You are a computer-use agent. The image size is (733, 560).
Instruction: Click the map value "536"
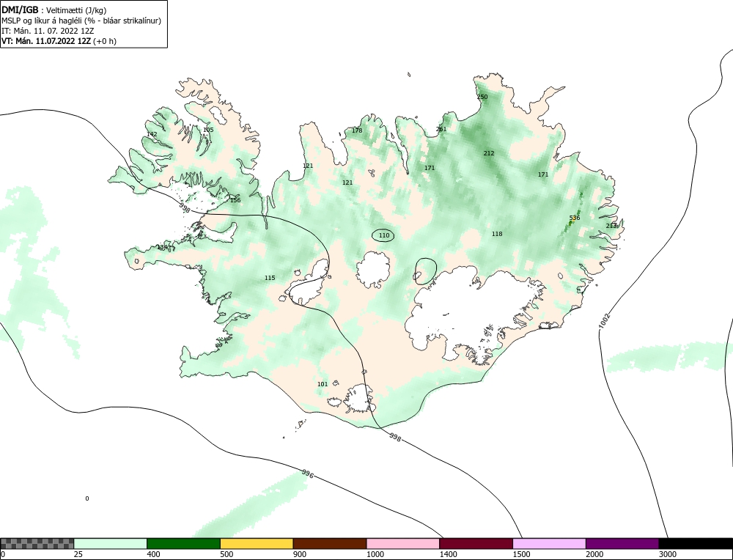[x=575, y=218]
